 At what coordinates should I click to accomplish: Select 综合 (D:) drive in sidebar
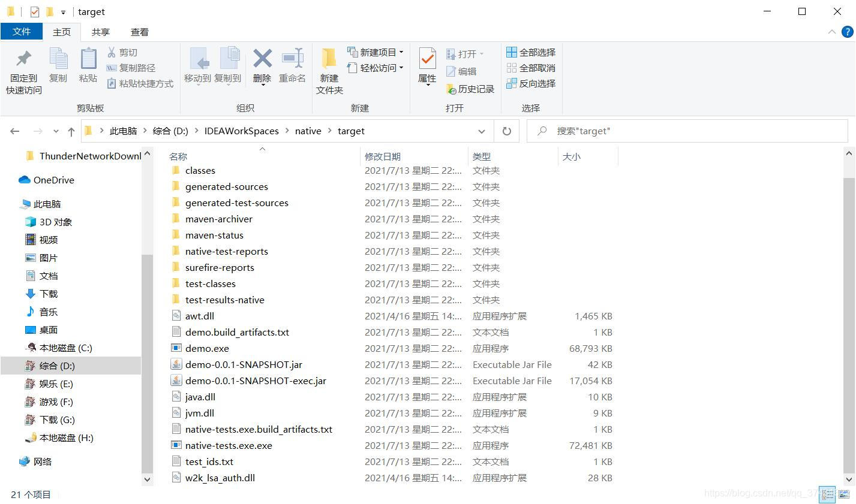[x=71, y=366]
